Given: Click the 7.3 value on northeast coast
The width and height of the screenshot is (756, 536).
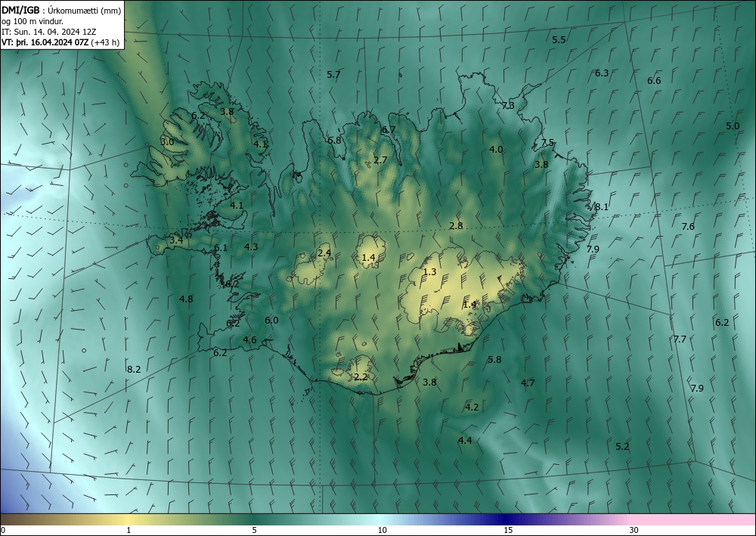Looking at the screenshot, I should tap(508, 105).
